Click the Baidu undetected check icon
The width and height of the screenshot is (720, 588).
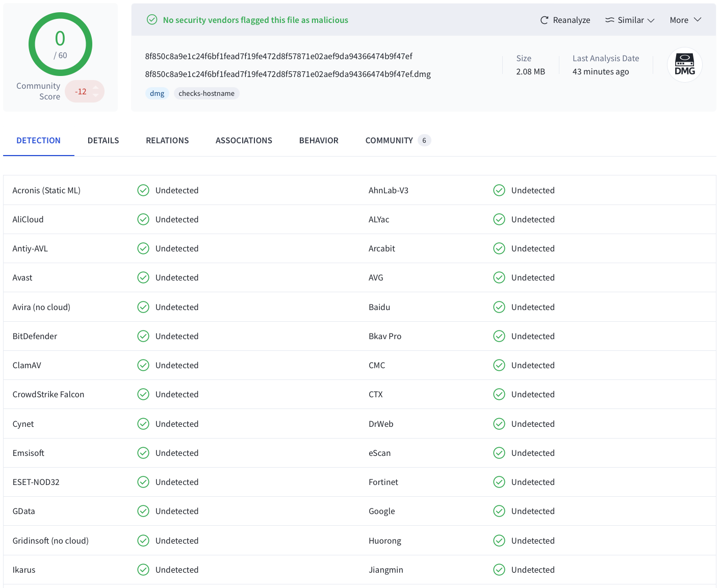499,307
